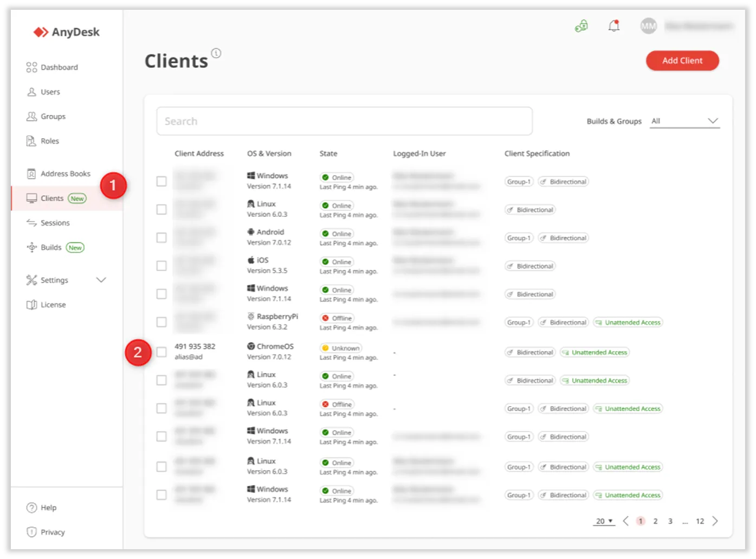Click the AnyDesk logo
Viewport: 756px width, 559px height.
click(67, 32)
